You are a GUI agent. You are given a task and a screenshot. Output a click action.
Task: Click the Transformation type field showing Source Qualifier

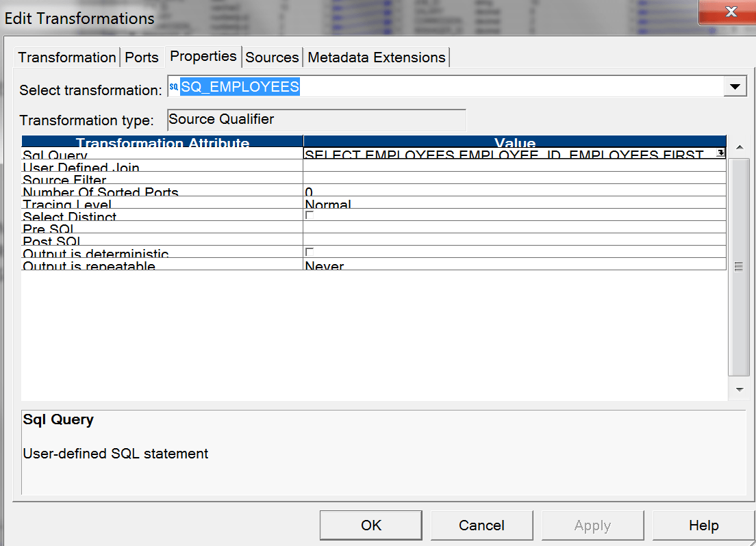316,119
